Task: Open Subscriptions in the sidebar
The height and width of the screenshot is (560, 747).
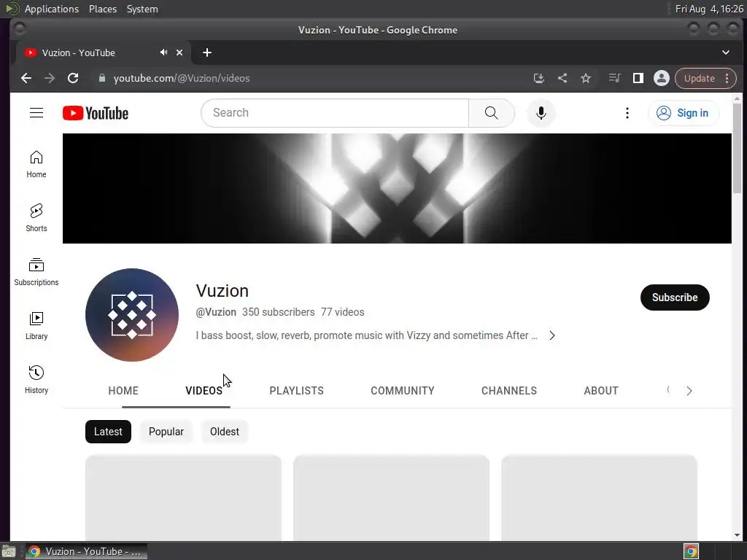Action: click(36, 272)
